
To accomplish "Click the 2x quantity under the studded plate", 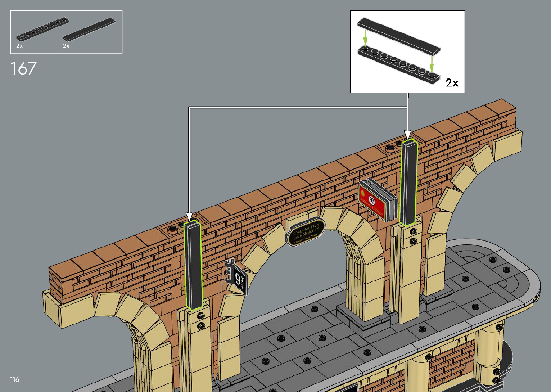I will [x=19, y=46].
